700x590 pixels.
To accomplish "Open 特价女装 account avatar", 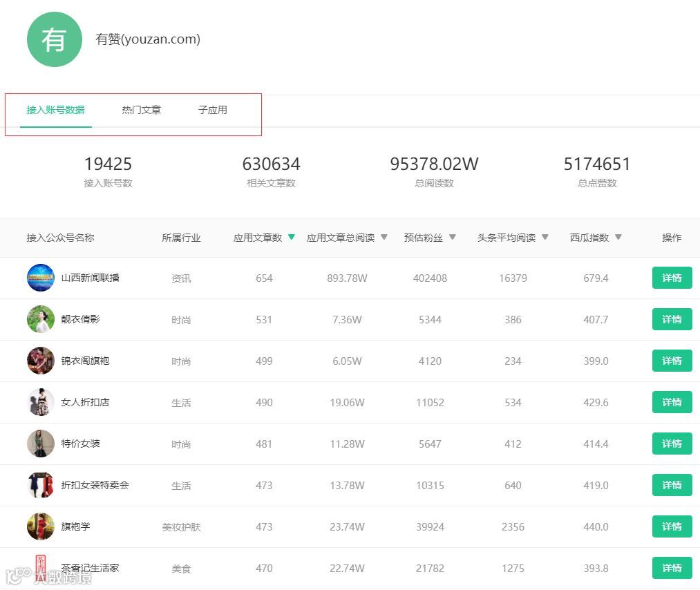I will click(x=41, y=444).
